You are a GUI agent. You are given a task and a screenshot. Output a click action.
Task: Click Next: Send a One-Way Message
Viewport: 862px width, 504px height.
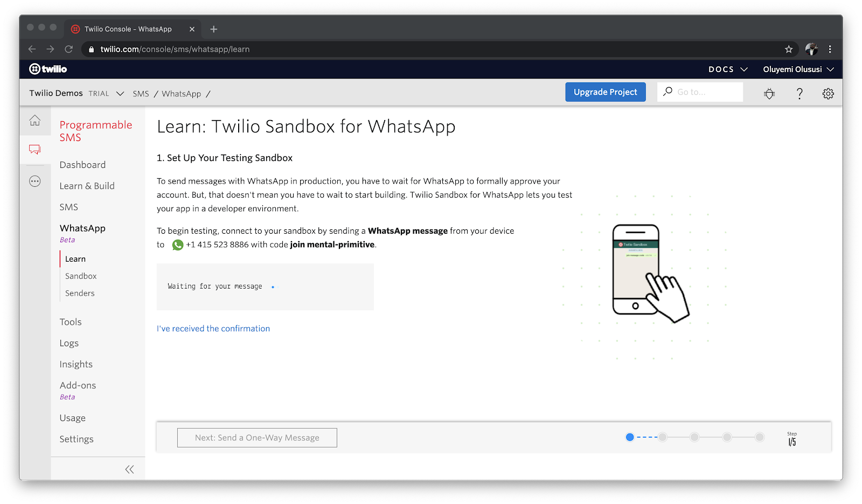(257, 438)
